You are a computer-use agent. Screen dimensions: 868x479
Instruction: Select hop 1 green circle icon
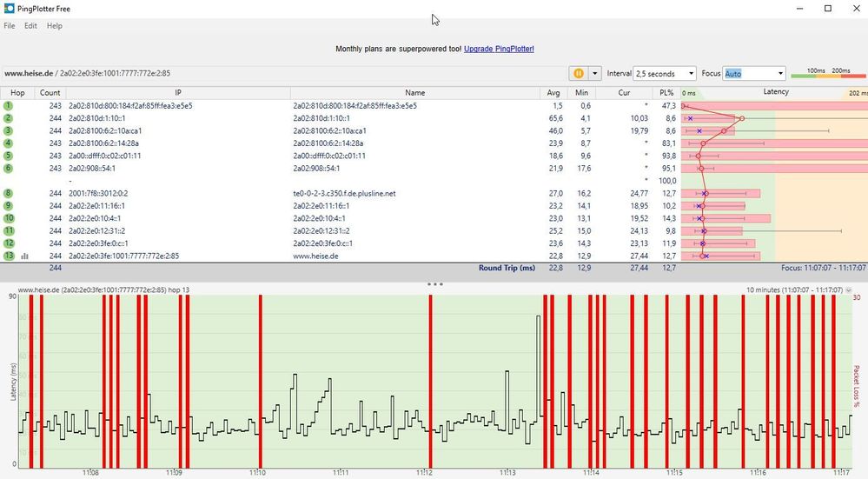(9, 105)
